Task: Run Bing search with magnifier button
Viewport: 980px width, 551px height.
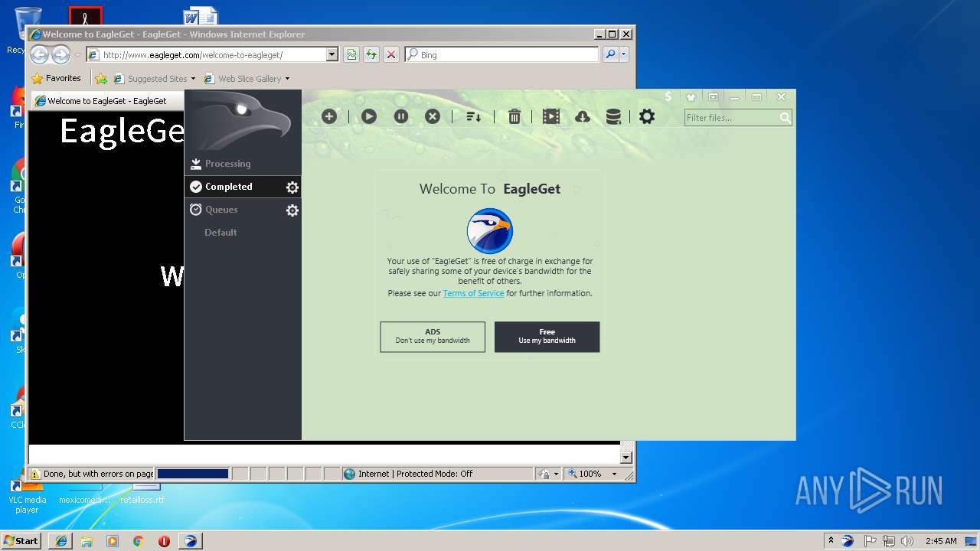Action: (610, 54)
